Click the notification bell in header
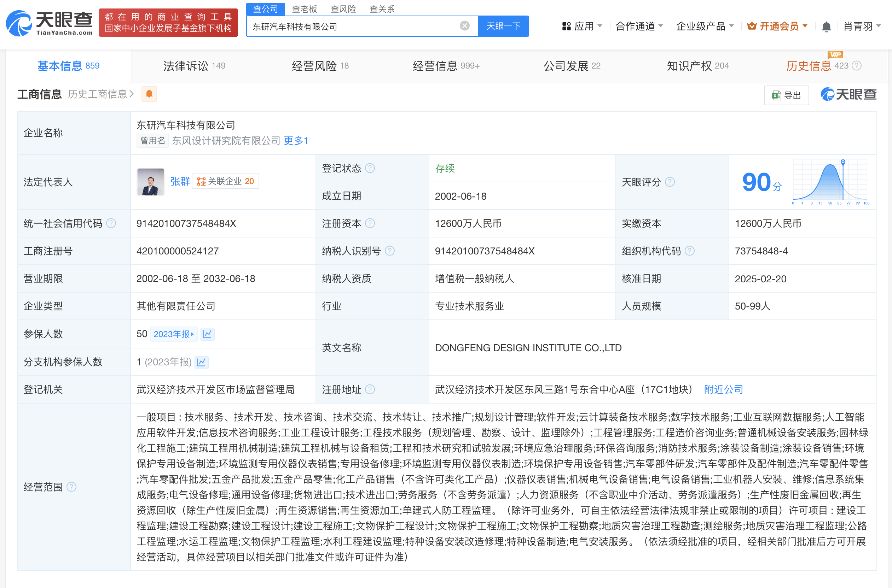 (826, 27)
